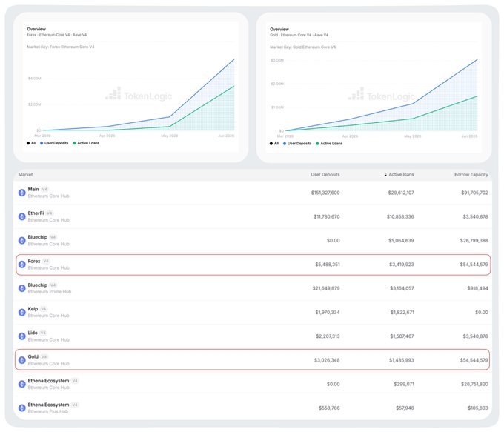Click Lido user deposits $2,207,313

tap(328, 336)
